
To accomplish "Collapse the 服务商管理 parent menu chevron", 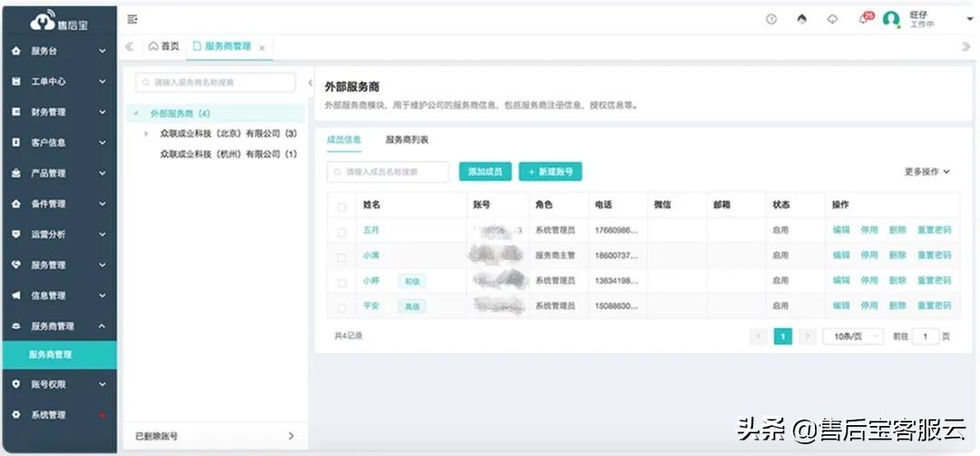I will 103,326.
